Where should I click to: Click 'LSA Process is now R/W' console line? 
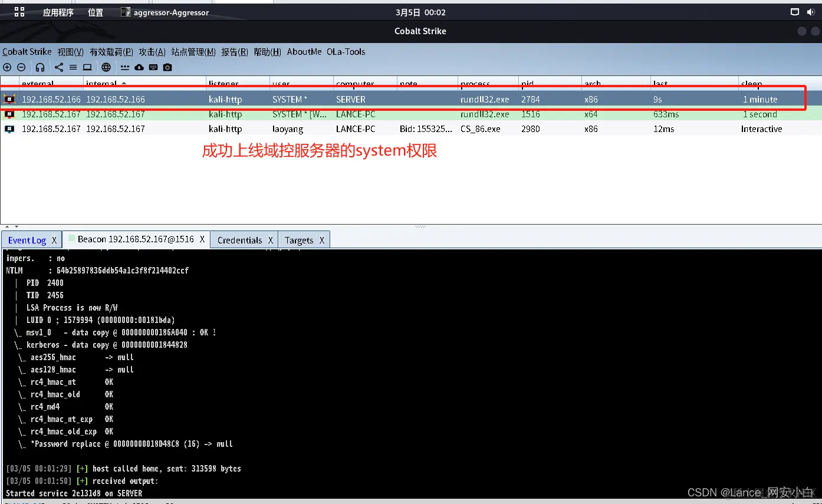72,308
